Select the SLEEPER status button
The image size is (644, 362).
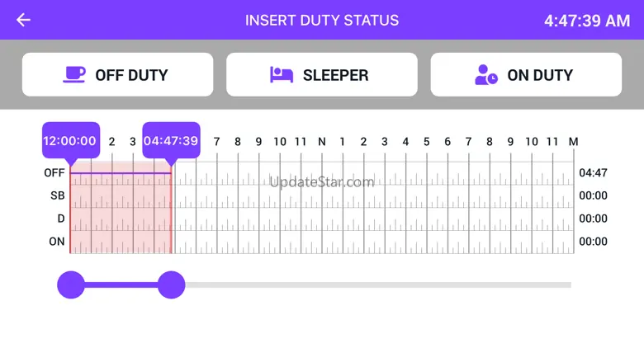322,75
